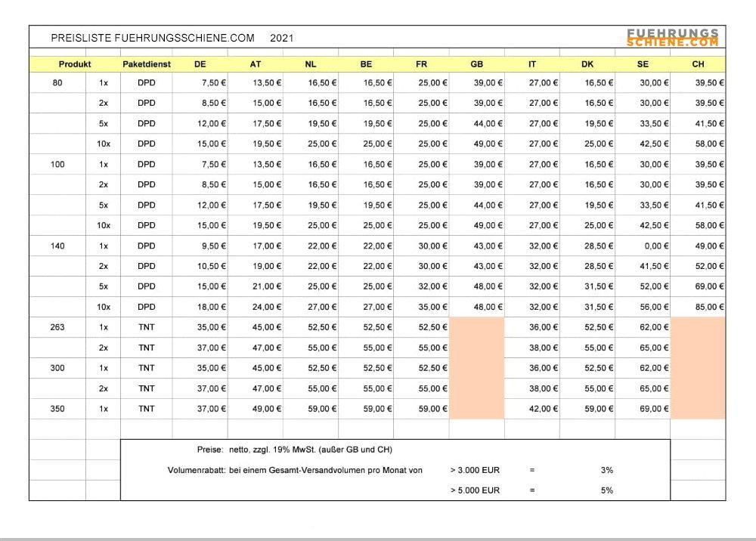This screenshot has height=541, width=756.
Task: Click the 'Preise: netto, zzgl. 19% MwSt.' note
Action: (294, 450)
